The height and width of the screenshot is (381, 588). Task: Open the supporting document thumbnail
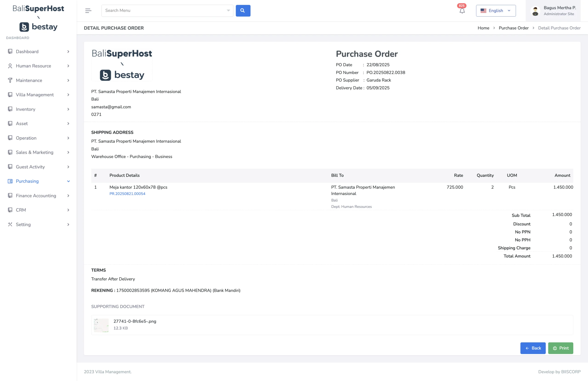point(101,325)
